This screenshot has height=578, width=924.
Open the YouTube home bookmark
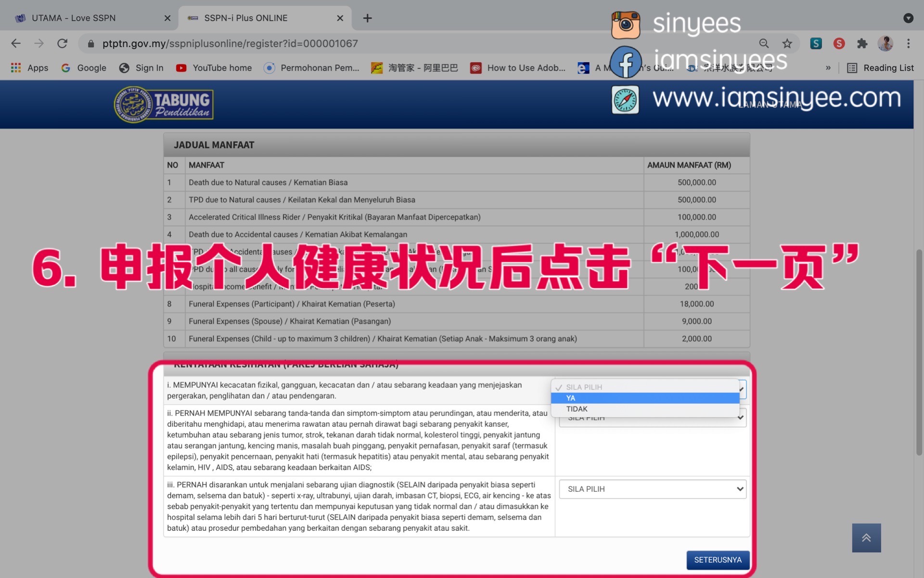point(214,68)
